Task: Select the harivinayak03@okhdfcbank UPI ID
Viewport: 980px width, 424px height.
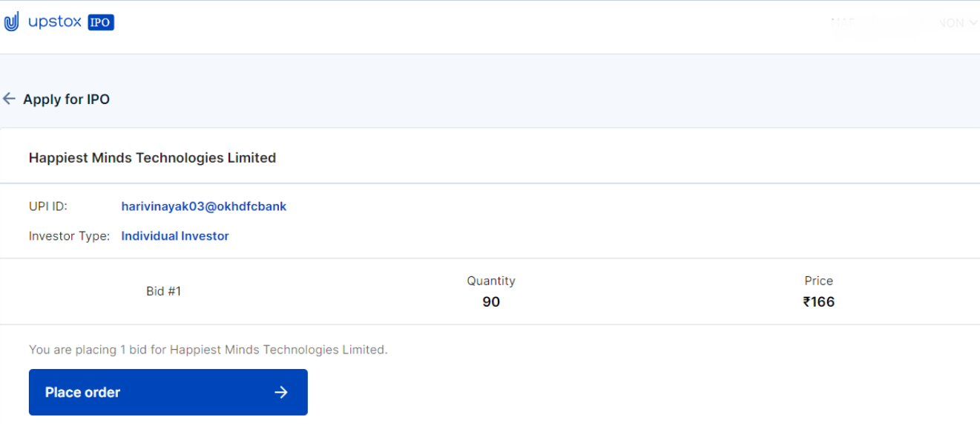Action: [203, 206]
